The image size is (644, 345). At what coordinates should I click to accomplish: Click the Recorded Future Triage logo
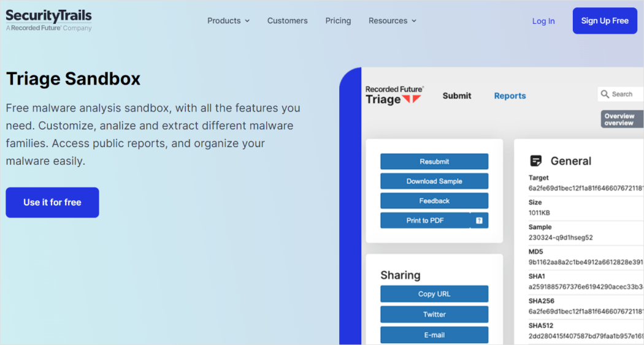click(x=394, y=95)
